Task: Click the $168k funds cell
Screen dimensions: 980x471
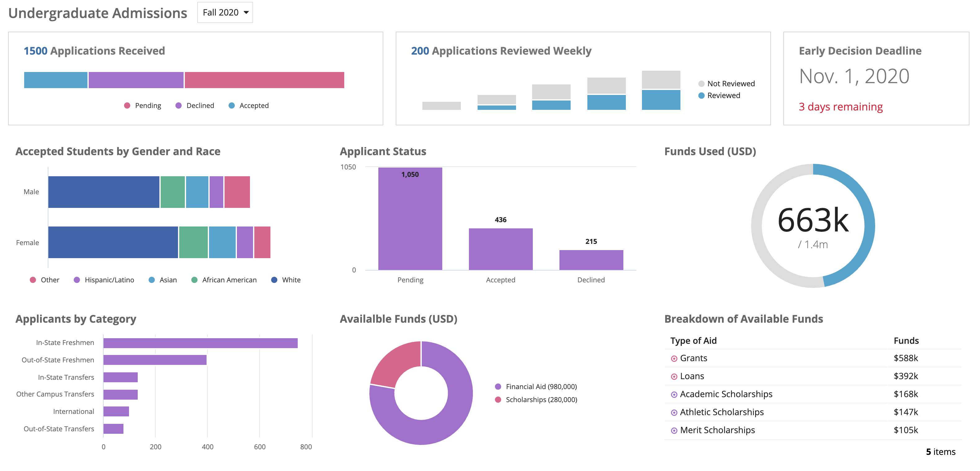Action: pyautogui.click(x=906, y=394)
